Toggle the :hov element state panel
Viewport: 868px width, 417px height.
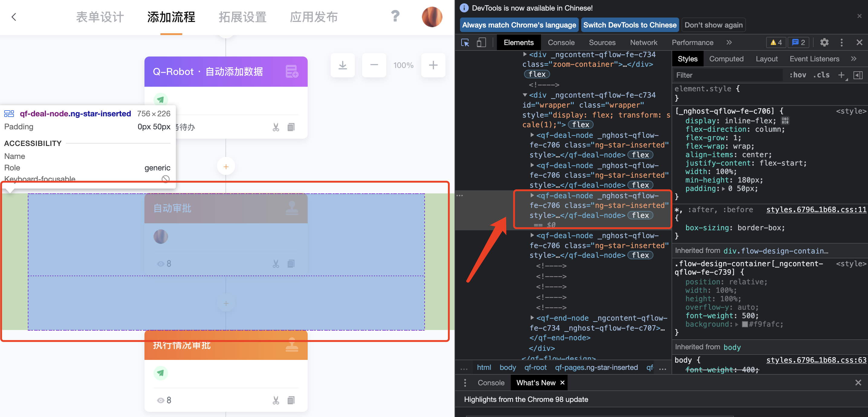(798, 75)
